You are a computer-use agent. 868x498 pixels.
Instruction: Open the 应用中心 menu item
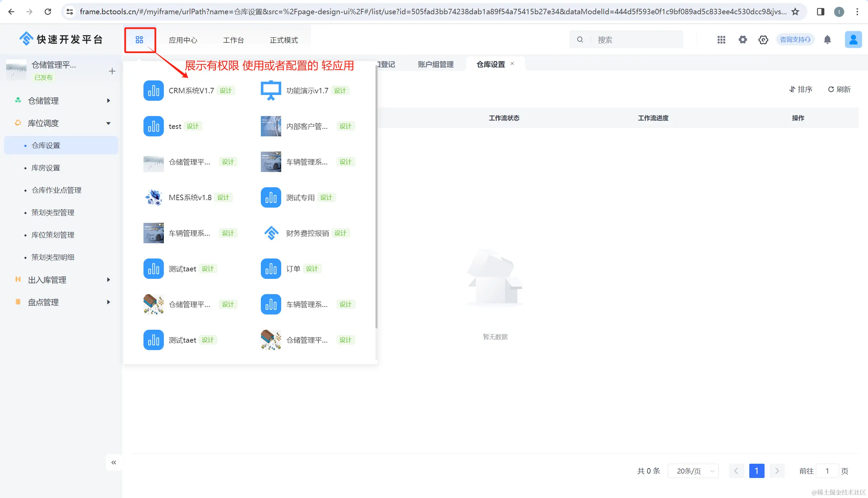[183, 40]
